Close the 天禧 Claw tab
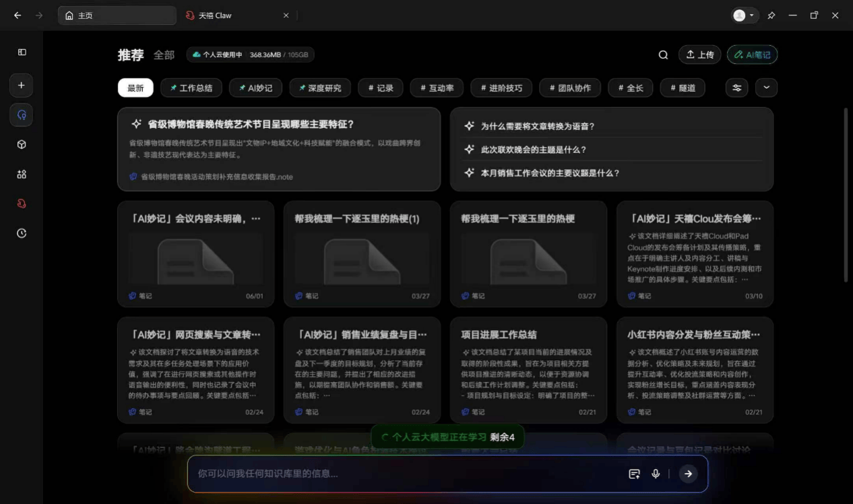 pos(286,15)
